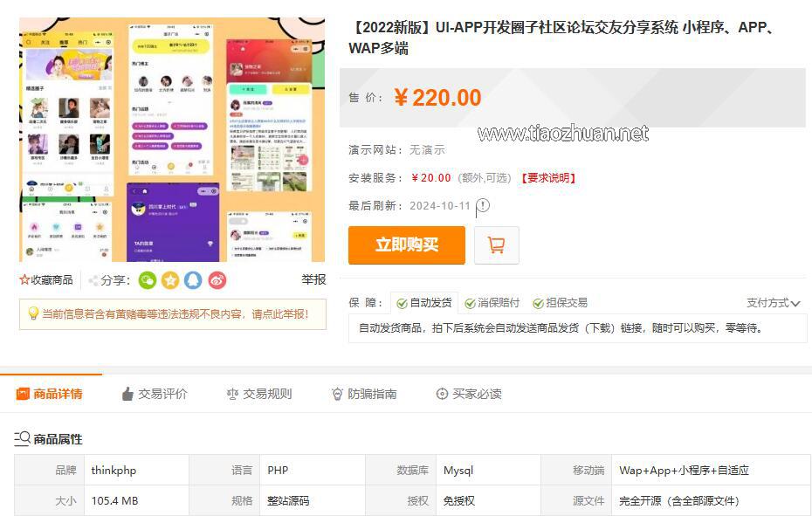Click the ¥220.00 price
The image size is (812, 516).
point(437,98)
